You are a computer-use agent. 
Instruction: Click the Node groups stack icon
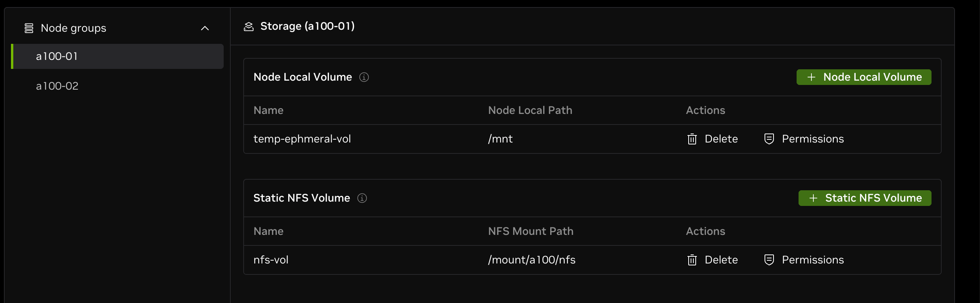coord(29,28)
